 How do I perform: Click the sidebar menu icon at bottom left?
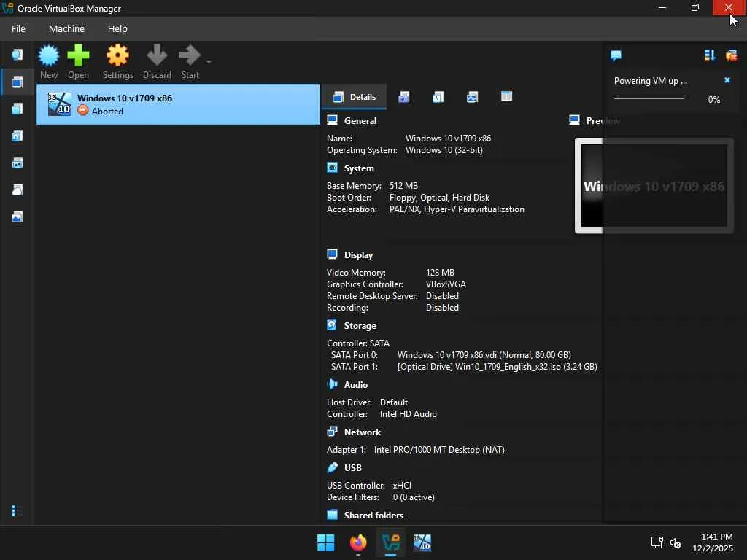[16, 511]
